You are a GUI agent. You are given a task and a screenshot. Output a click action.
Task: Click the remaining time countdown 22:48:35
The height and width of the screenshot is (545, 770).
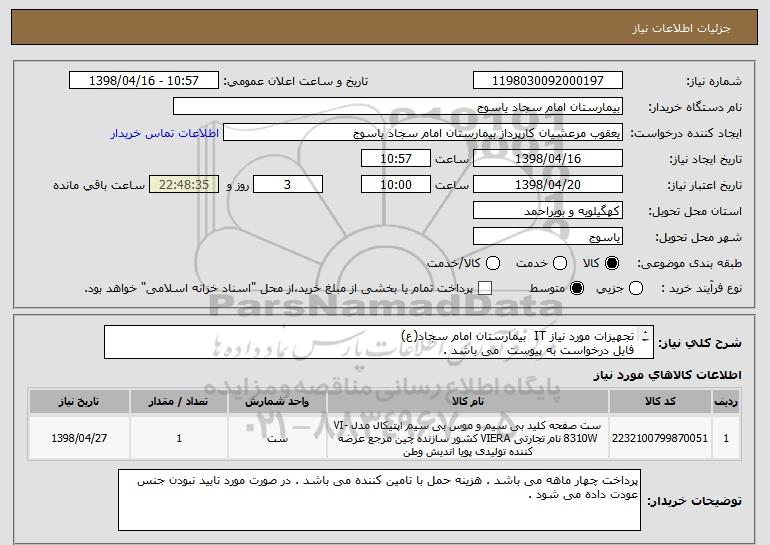(x=184, y=185)
